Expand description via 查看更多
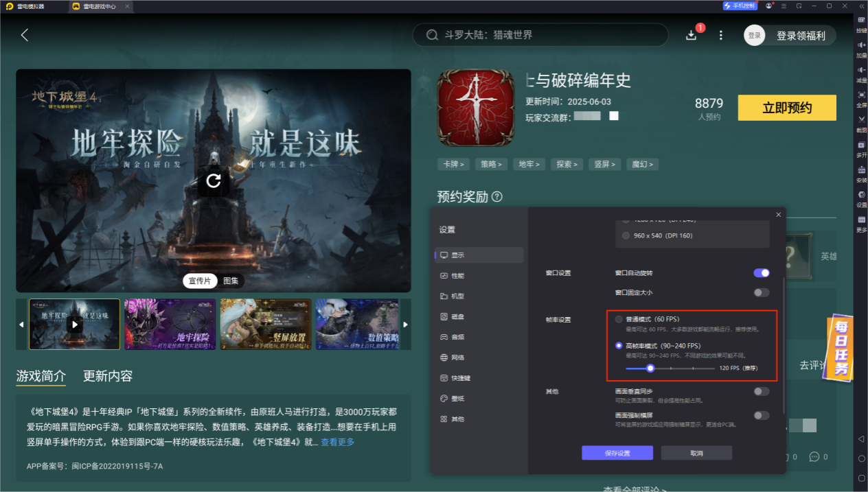Screen dimensions: 868x492 (x=338, y=442)
